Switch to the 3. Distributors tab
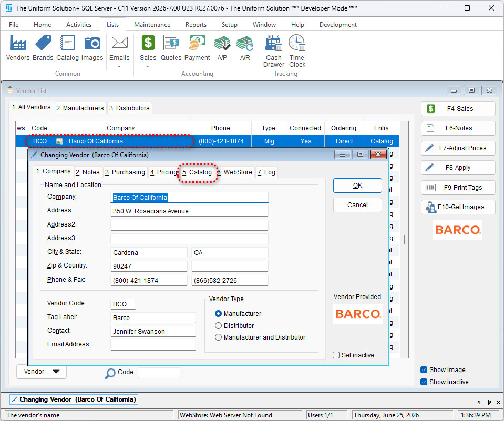Image resolution: width=504 pixels, height=421 pixels. [x=129, y=108]
